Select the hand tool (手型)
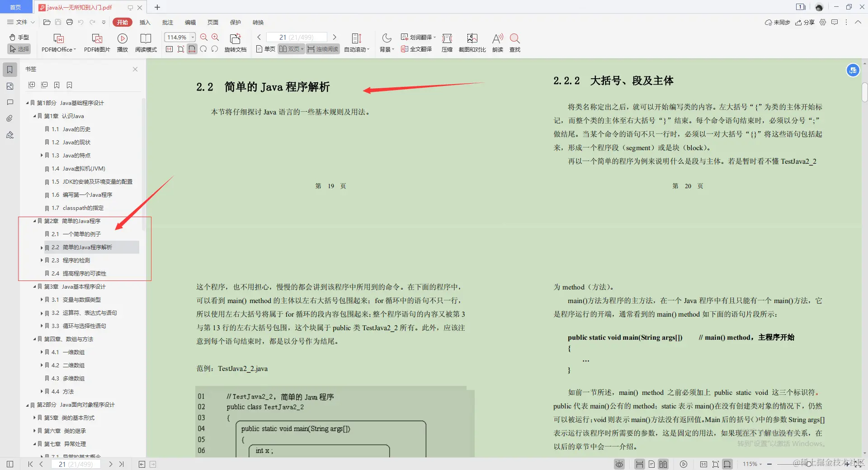This screenshot has height=470, width=868. pos(19,38)
